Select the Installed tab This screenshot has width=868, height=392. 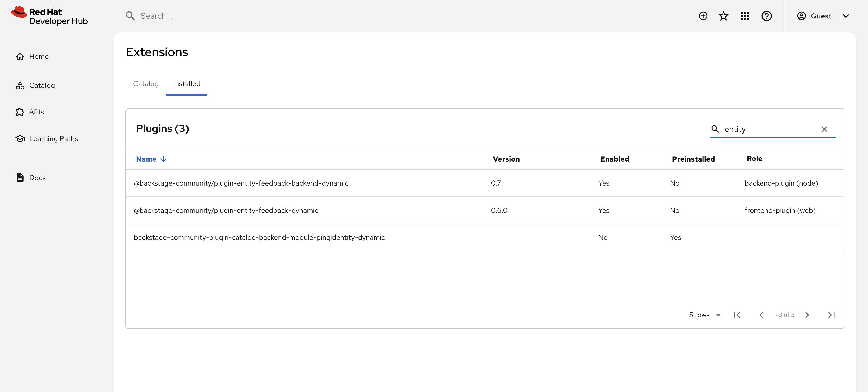pyautogui.click(x=186, y=84)
